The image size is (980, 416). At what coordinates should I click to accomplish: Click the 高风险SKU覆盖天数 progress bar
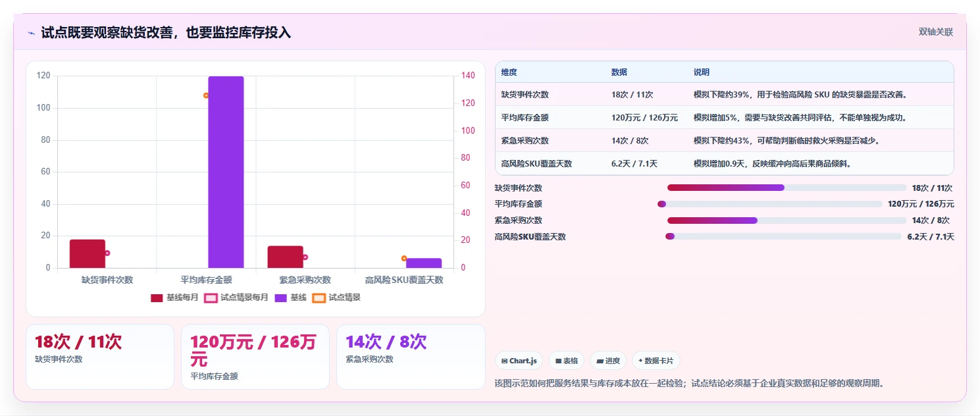783,236
